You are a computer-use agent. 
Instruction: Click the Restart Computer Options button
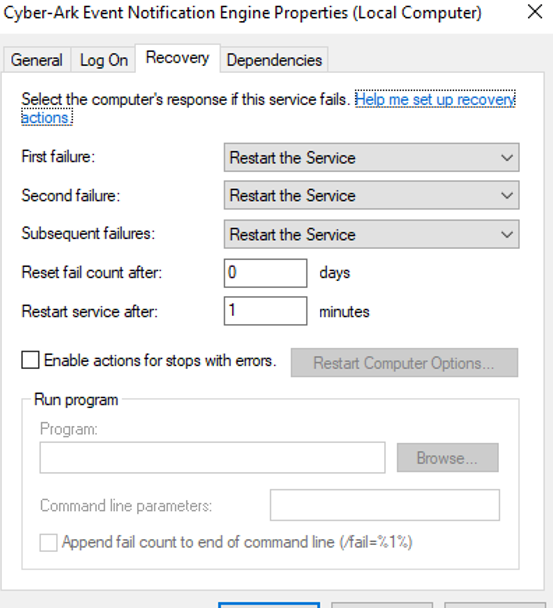pos(404,363)
